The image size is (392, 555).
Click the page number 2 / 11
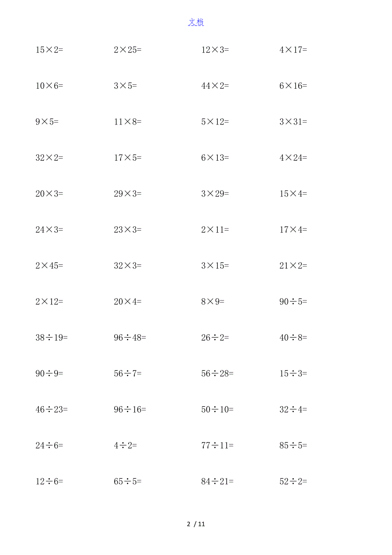(x=196, y=524)
